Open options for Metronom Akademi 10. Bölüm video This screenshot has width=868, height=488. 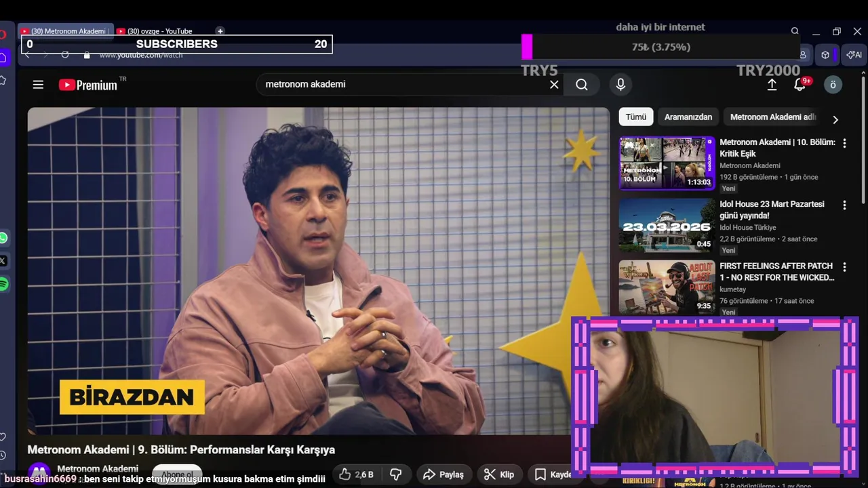(844, 143)
